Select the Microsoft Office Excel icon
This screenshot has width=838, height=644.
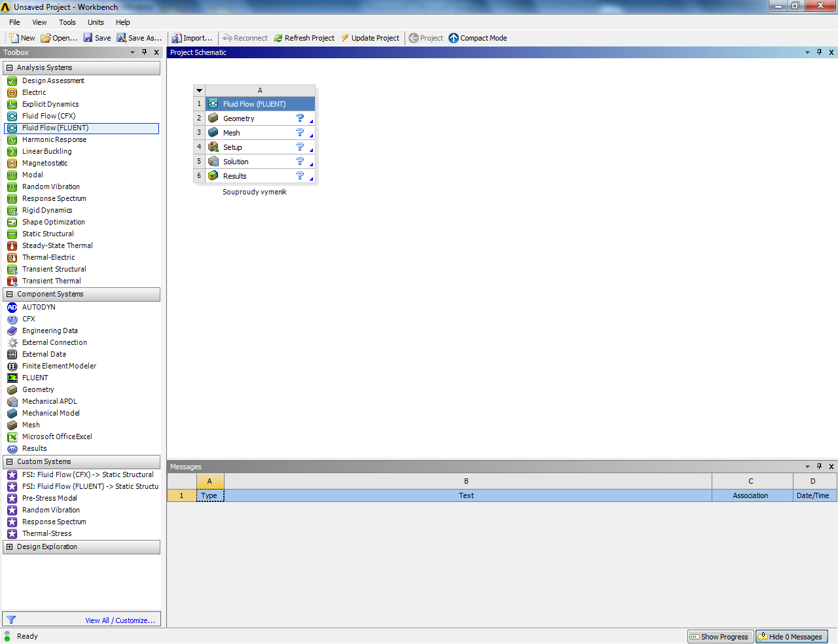12,437
